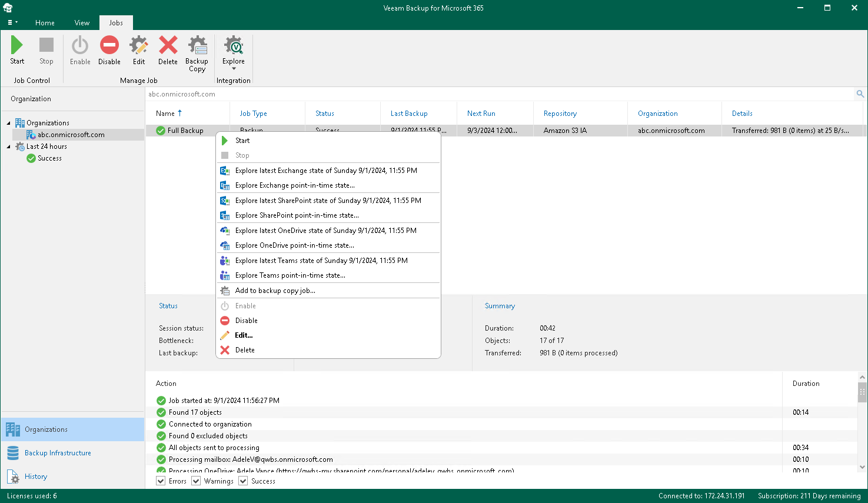868x503 pixels.
Task: Click the Action column header in log
Action: click(166, 384)
